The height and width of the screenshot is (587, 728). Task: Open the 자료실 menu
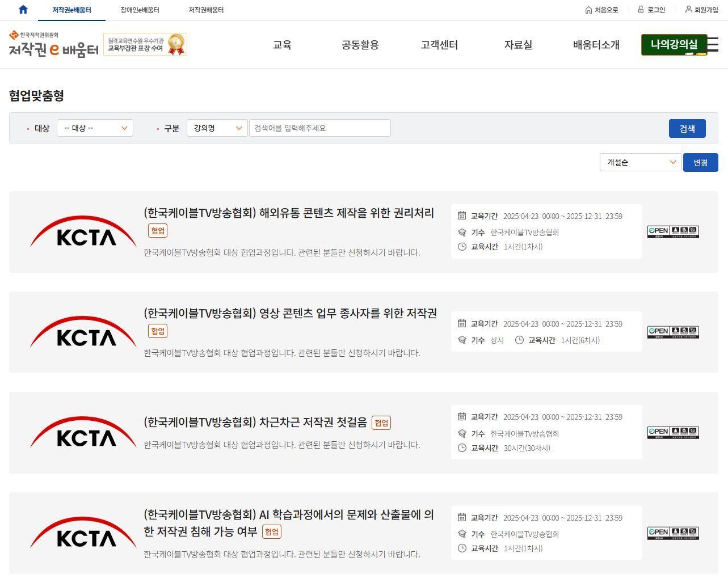(x=518, y=45)
